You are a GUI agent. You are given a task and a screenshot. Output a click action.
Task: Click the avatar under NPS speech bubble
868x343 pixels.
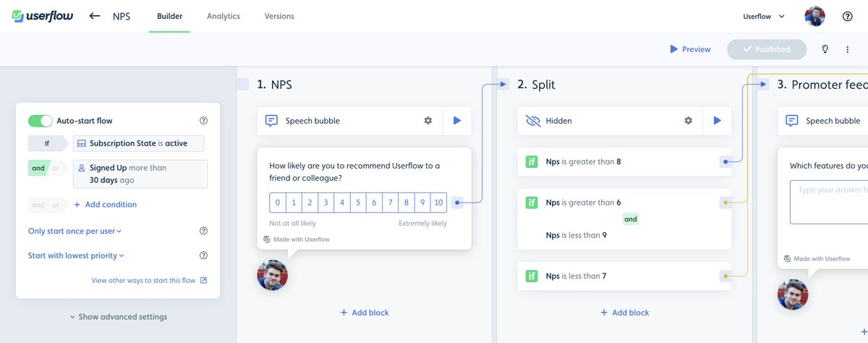click(273, 275)
